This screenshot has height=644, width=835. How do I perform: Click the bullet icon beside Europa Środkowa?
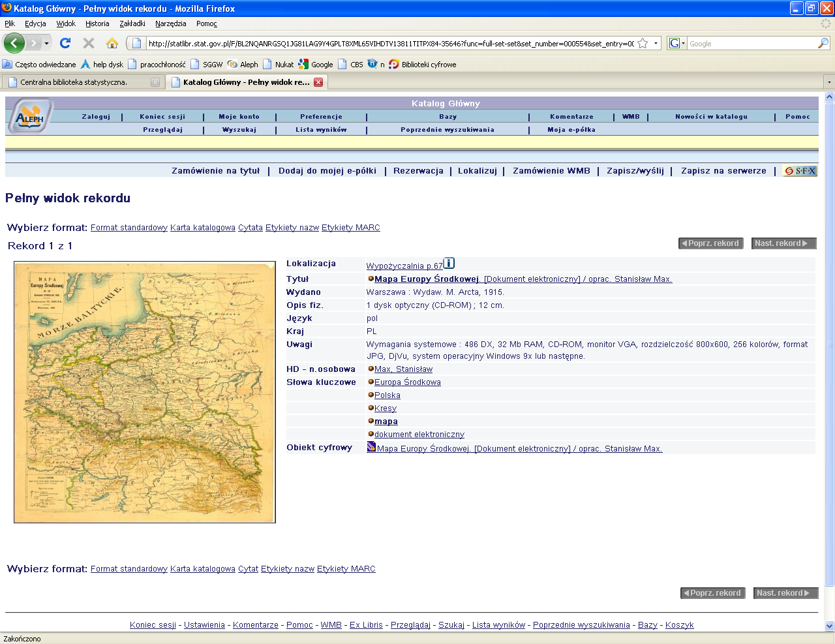tap(371, 382)
